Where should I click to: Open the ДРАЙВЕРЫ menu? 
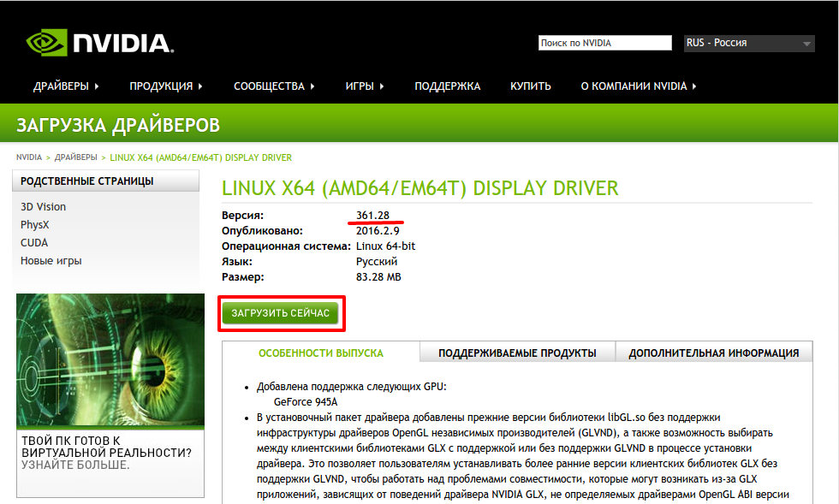(x=66, y=86)
